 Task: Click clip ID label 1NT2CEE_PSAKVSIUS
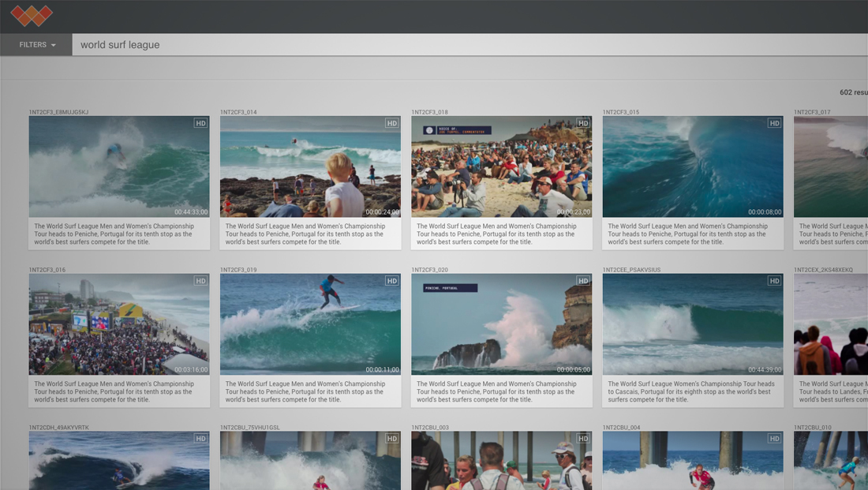coord(631,270)
